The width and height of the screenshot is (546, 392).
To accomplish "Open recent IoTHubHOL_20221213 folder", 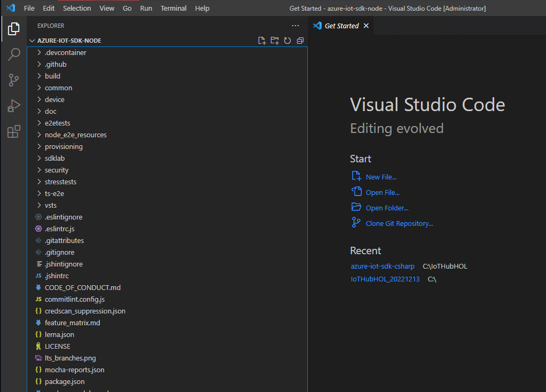I will [385, 279].
